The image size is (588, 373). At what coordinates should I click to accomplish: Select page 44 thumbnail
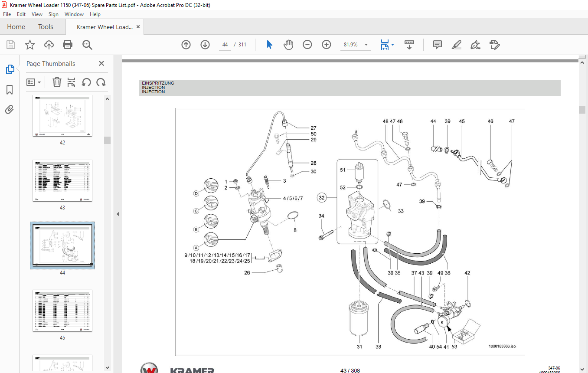click(x=62, y=245)
